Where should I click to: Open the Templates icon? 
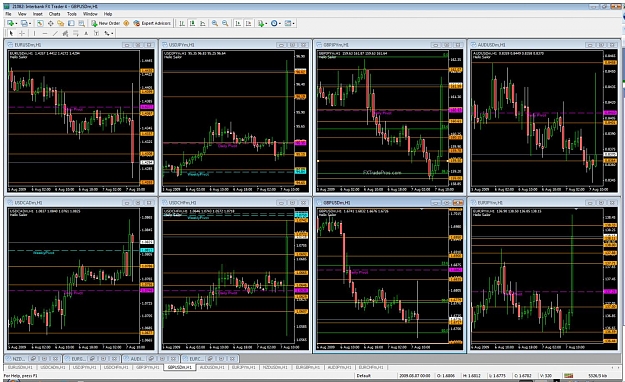(288, 23)
